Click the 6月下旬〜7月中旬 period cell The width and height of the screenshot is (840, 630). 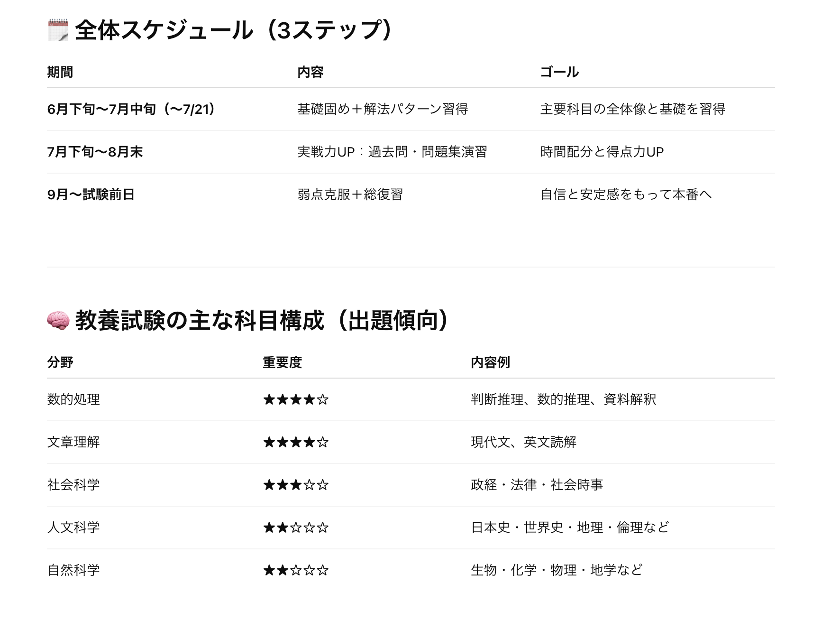(x=132, y=109)
